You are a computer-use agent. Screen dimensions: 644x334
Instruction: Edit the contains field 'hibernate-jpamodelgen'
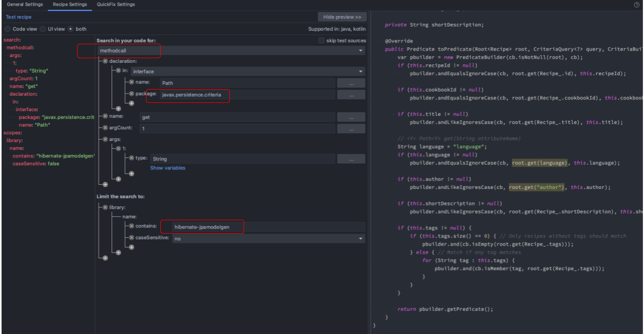tap(268, 227)
